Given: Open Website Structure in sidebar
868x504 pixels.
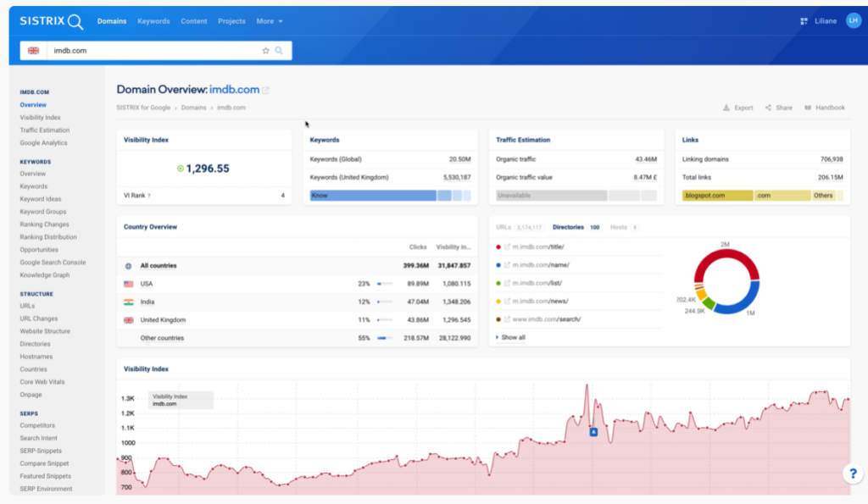Looking at the screenshot, I should (x=45, y=331).
